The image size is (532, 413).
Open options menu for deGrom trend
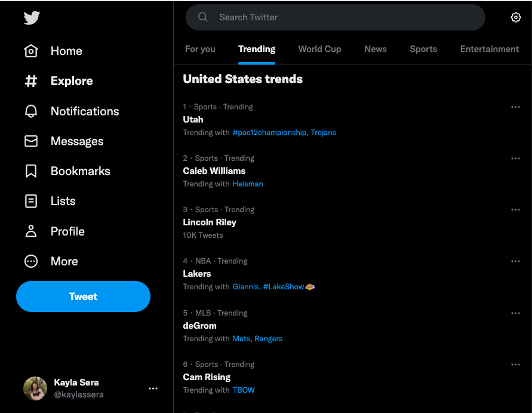click(x=515, y=313)
